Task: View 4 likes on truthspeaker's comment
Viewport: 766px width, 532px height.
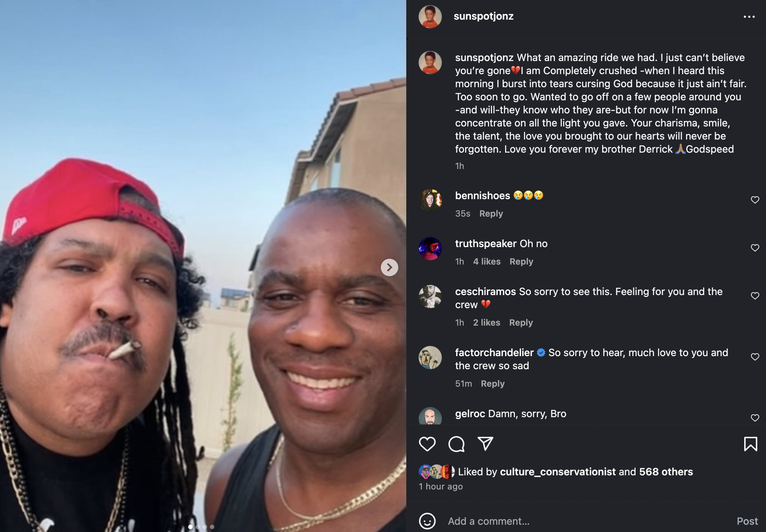Action: 487,262
